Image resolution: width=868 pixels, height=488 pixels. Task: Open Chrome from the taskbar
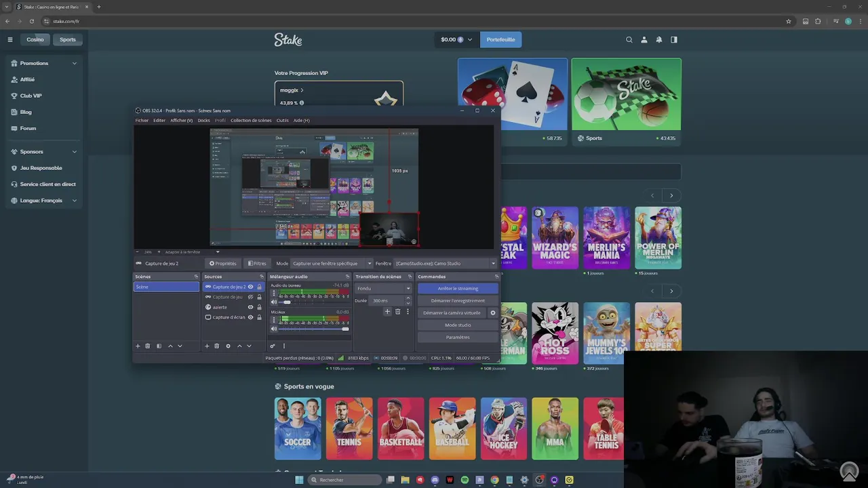[494, 480]
